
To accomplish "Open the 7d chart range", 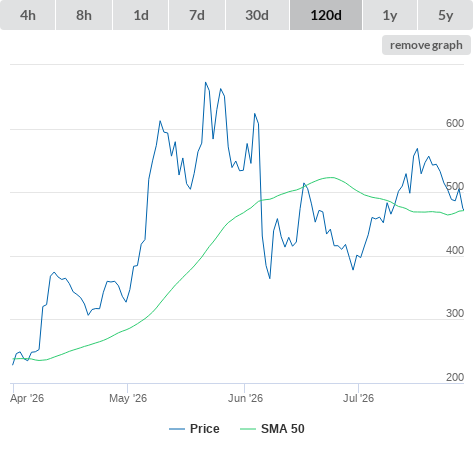I will coord(197,15).
